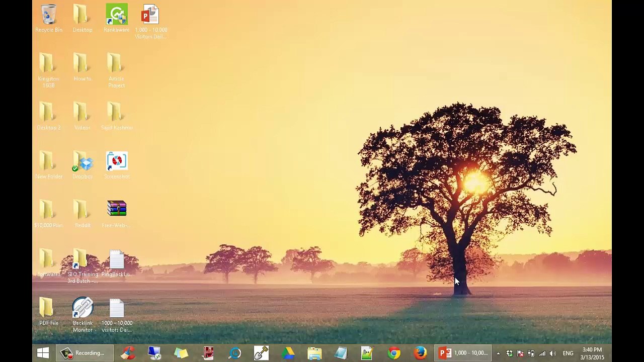Select the Backlink Monitor shortcut
The image size is (644, 362).
click(83, 315)
